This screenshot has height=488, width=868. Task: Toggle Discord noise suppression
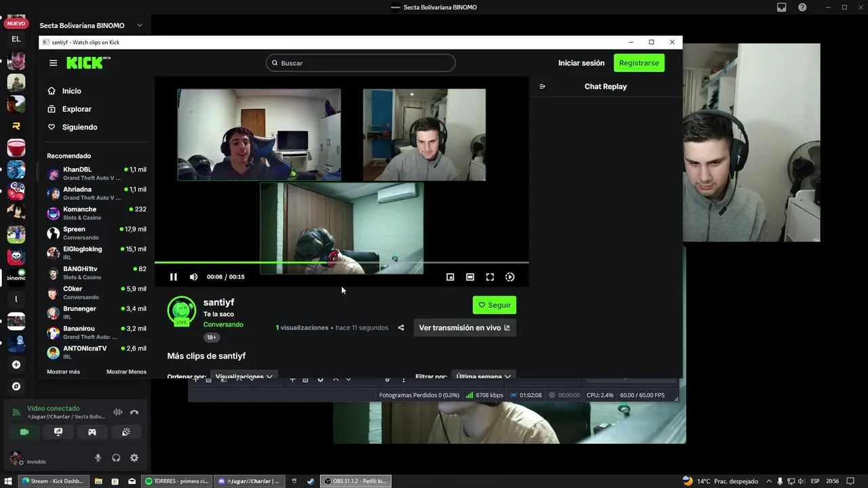pyautogui.click(x=118, y=412)
